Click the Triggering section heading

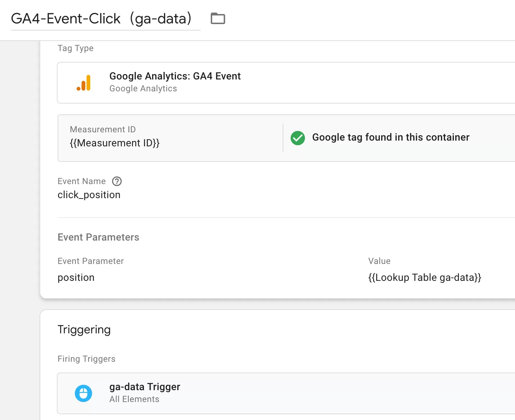click(x=84, y=330)
